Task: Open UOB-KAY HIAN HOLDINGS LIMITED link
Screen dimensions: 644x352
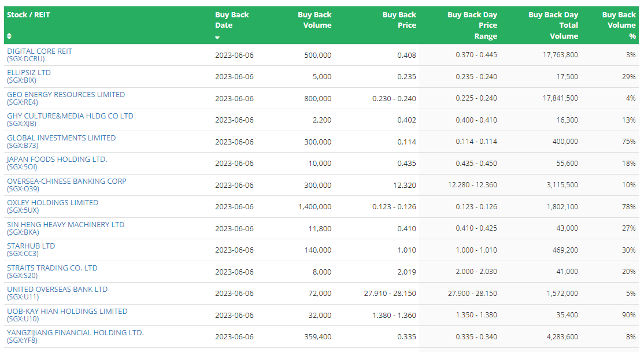Action: click(67, 314)
